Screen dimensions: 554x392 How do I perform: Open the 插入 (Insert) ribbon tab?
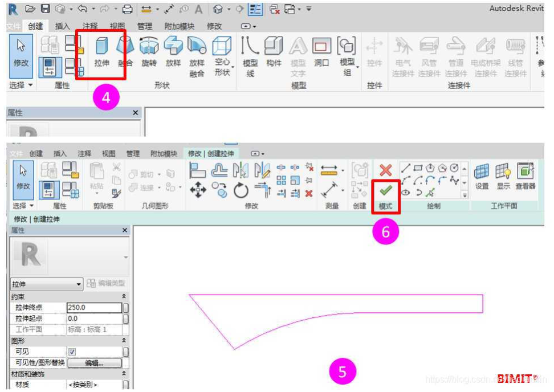[63, 26]
